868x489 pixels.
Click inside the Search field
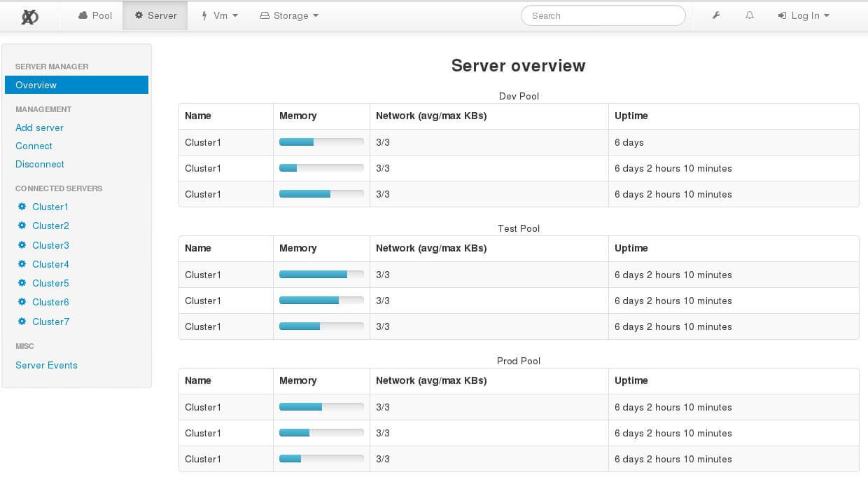tap(603, 15)
